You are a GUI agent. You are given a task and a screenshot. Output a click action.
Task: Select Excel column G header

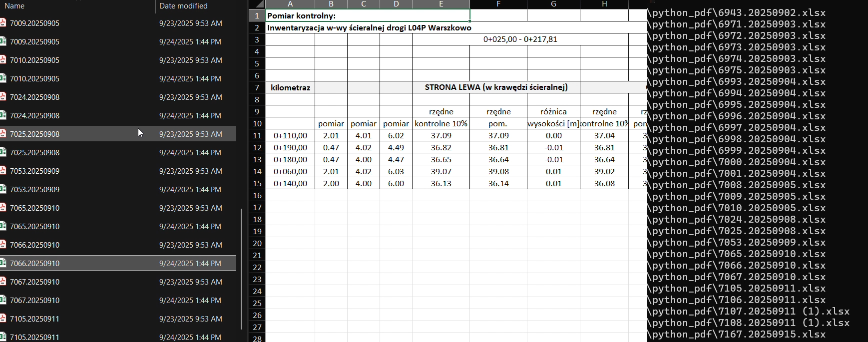click(x=553, y=4)
